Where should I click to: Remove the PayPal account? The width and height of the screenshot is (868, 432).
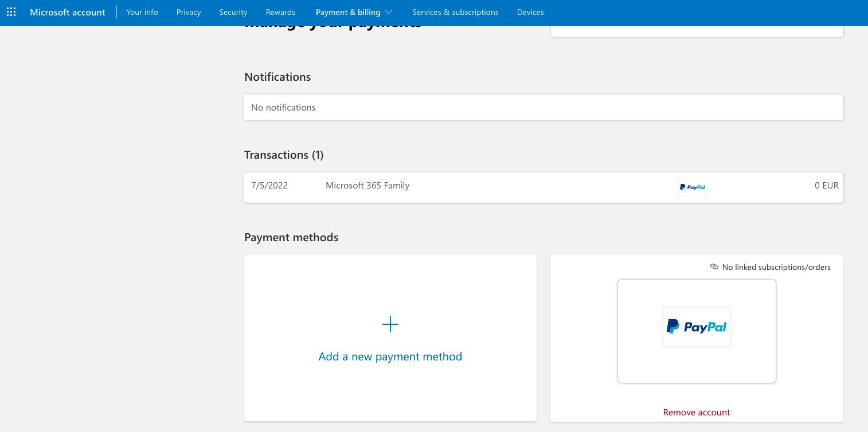[696, 412]
